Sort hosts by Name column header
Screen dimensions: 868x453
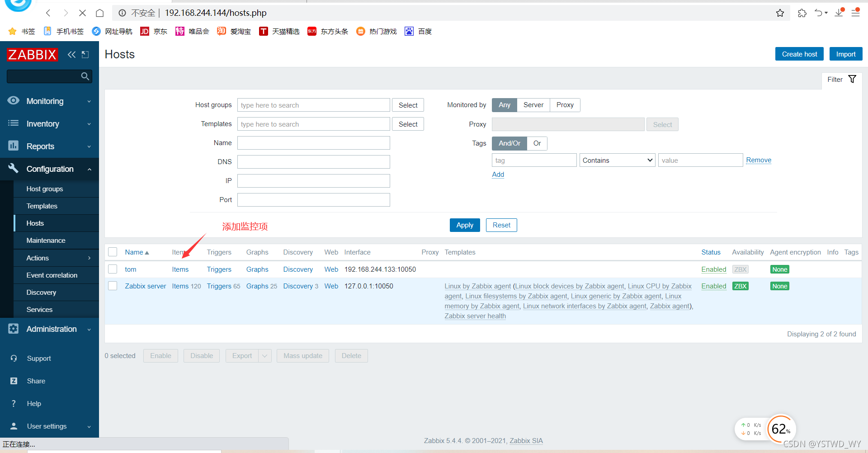pos(137,252)
